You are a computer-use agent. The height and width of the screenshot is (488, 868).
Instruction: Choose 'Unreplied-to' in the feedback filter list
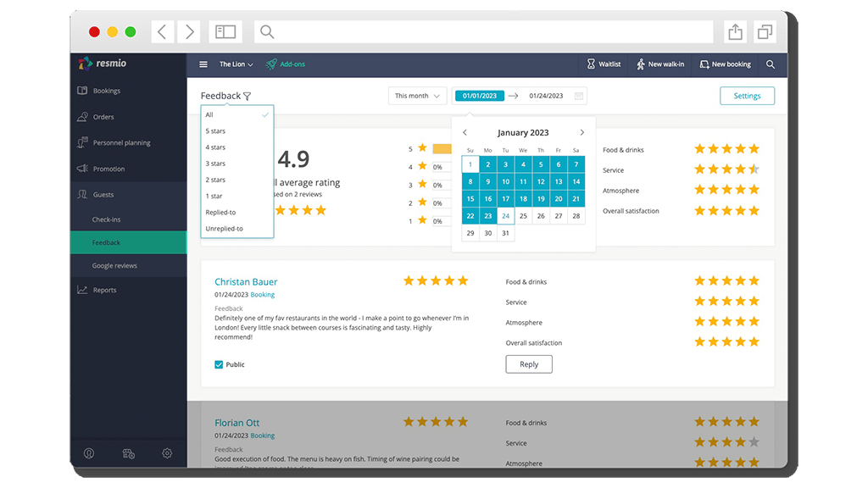coord(225,229)
